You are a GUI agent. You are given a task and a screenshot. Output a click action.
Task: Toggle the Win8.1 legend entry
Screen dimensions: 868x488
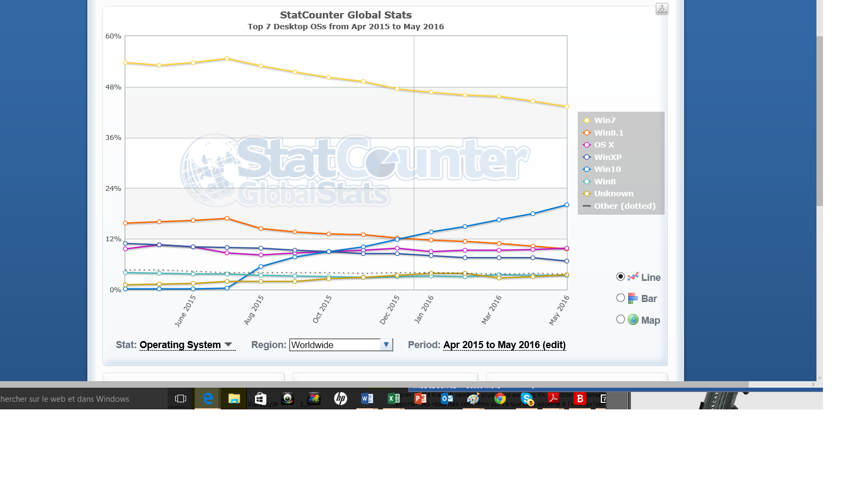click(603, 133)
